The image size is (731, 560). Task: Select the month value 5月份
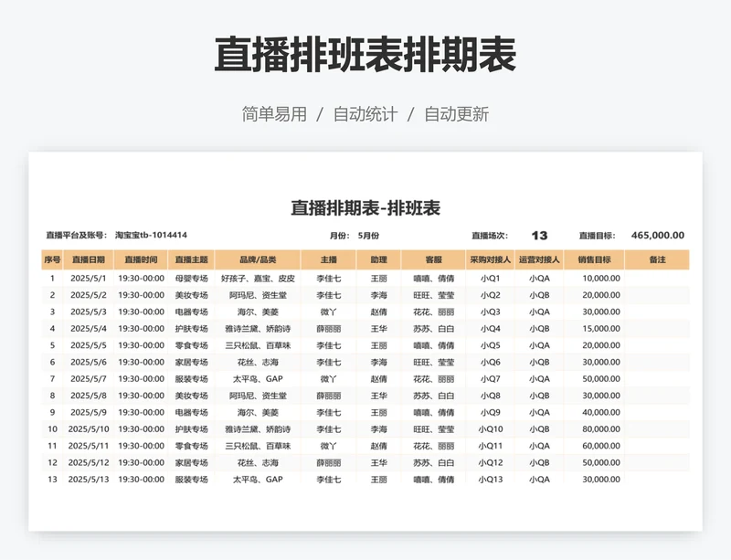(368, 236)
